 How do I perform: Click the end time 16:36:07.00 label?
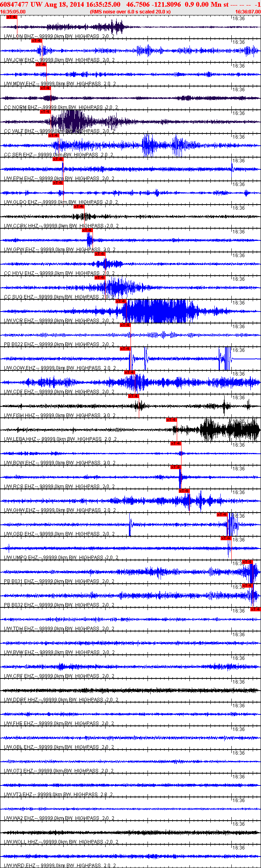[248, 12]
